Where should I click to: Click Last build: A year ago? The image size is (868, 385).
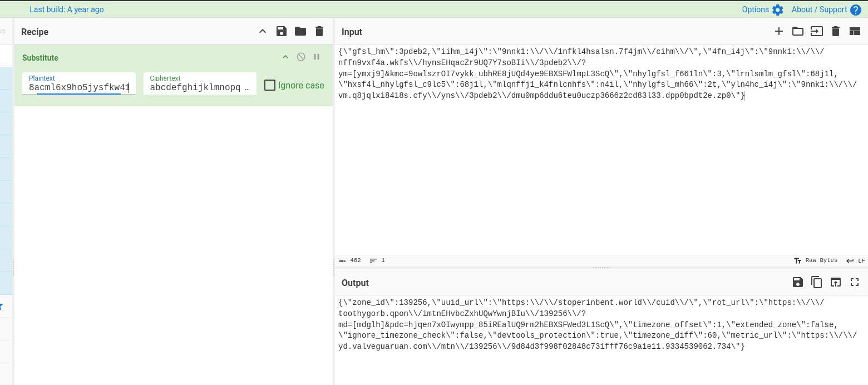(x=67, y=9)
